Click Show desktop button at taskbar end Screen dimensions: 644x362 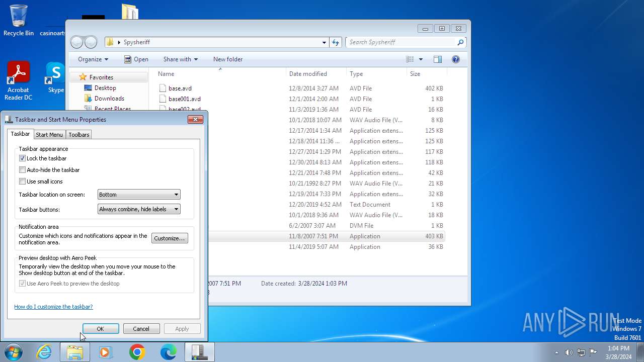640,352
